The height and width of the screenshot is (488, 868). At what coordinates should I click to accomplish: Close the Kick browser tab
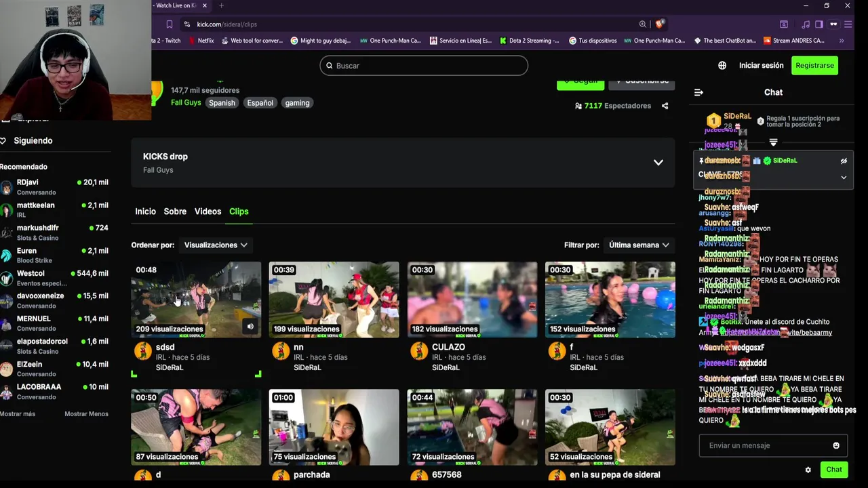[x=205, y=5]
